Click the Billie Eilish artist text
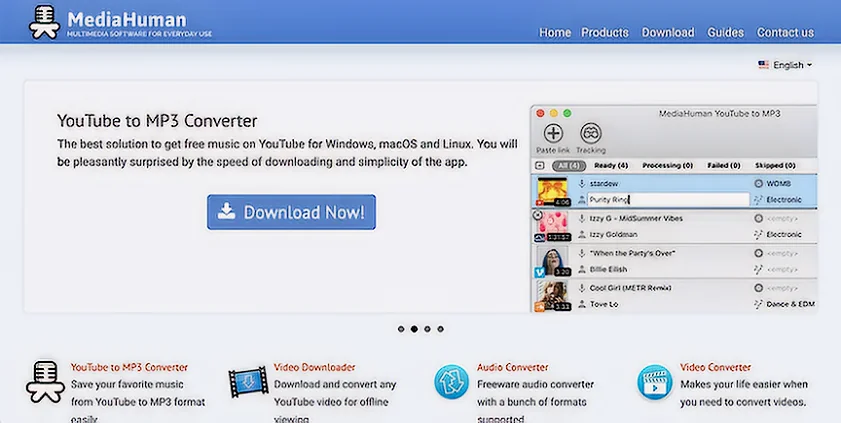Viewport: 841px width, 423px height. click(x=608, y=269)
